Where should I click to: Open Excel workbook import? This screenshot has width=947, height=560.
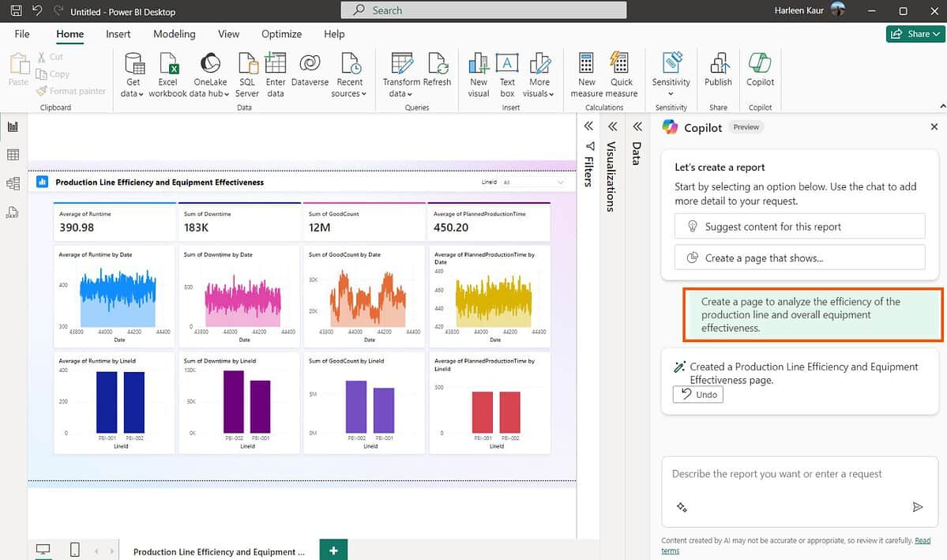(167, 75)
